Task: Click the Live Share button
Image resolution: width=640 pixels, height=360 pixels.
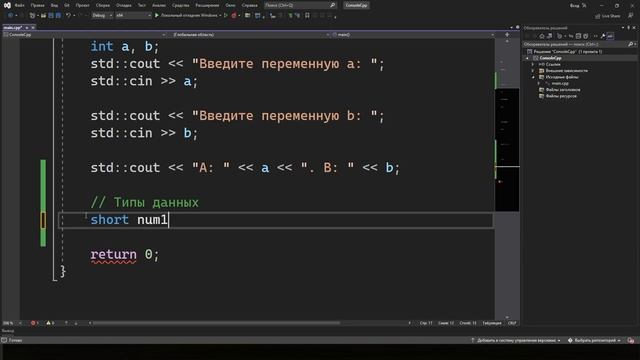Action: (x=607, y=16)
